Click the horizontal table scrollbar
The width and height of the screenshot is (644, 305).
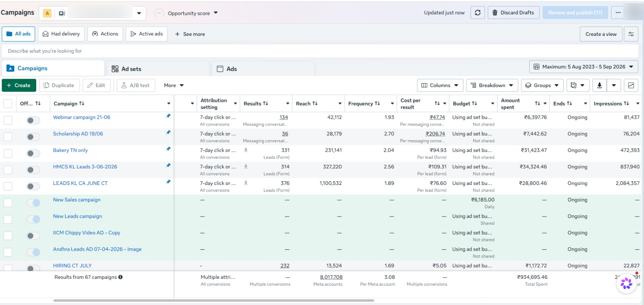(x=214, y=301)
